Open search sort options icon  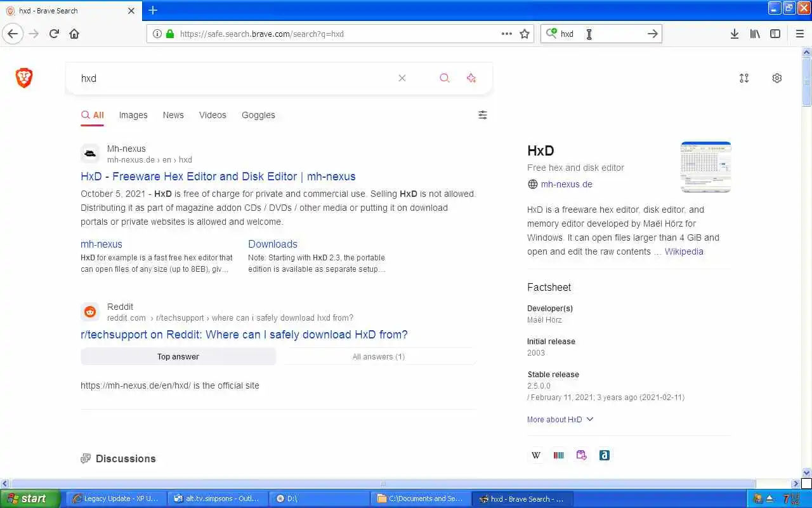coord(744,78)
